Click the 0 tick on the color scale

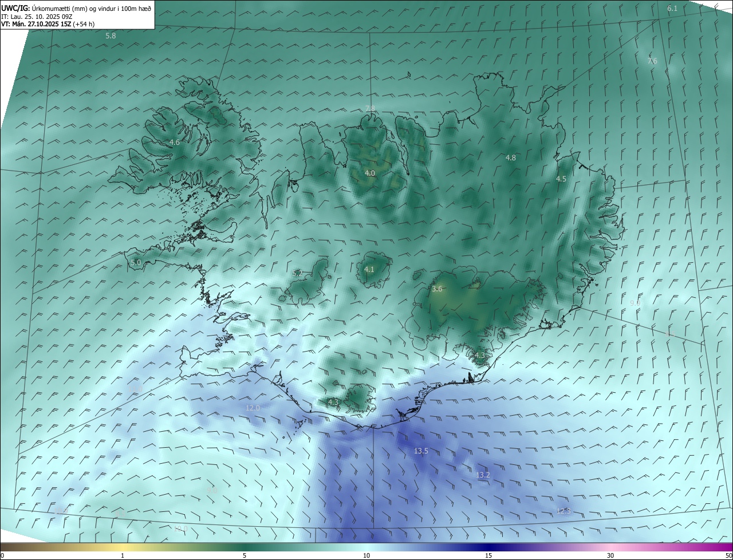2,555
